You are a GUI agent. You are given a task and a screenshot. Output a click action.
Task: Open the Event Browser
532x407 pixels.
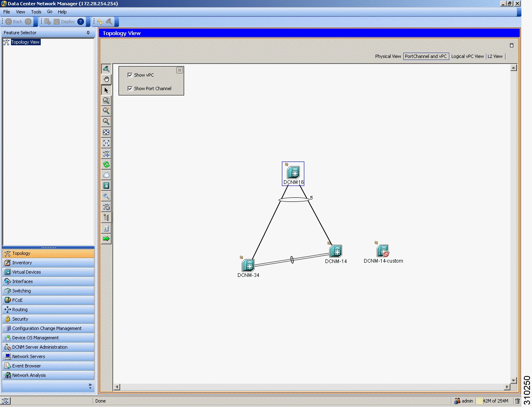pyautogui.click(x=48, y=366)
